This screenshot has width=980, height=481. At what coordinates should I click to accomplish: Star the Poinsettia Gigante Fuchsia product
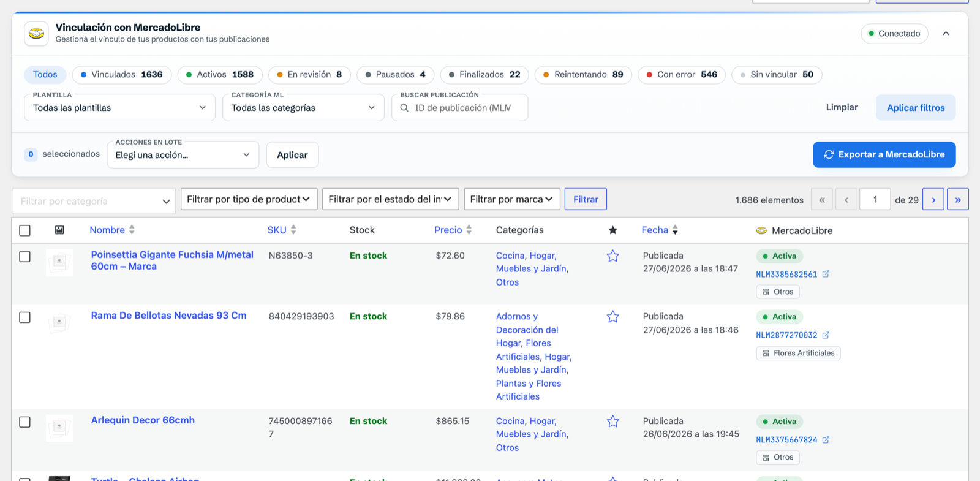click(612, 256)
